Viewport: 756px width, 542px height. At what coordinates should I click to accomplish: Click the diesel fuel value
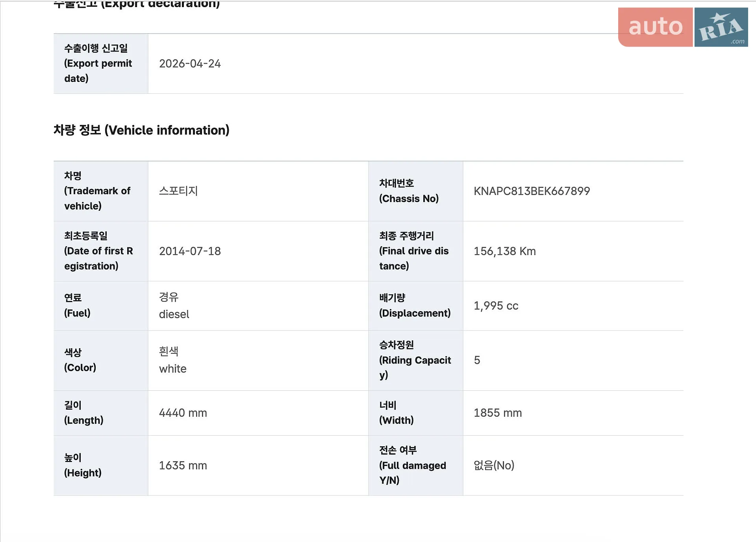click(x=174, y=314)
